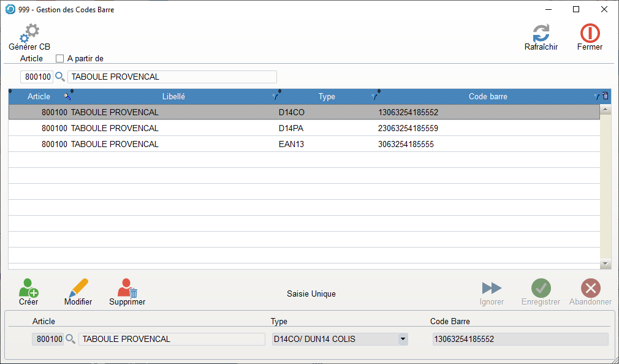
Task: Refresh the list with Rafraîchir
Action: pos(541,33)
